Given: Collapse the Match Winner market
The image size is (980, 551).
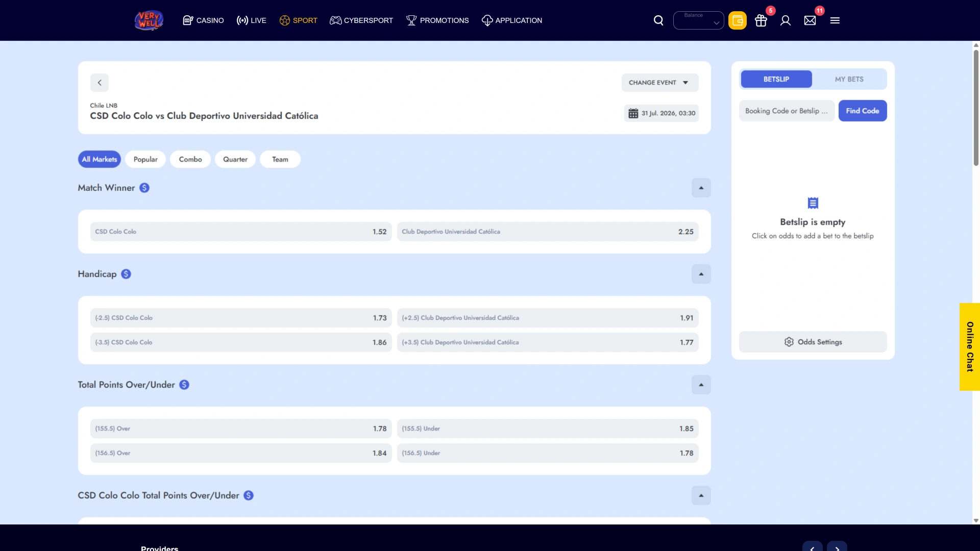Looking at the screenshot, I should tap(701, 188).
